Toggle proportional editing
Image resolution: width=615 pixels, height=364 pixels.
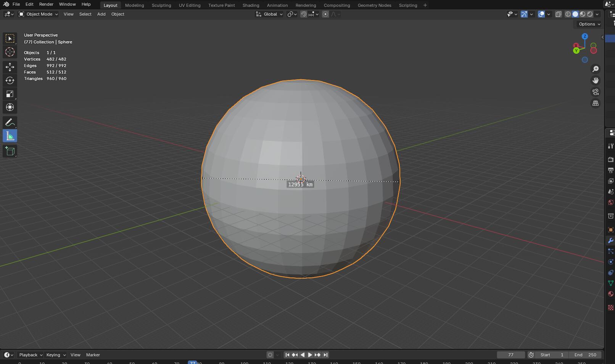click(x=325, y=14)
